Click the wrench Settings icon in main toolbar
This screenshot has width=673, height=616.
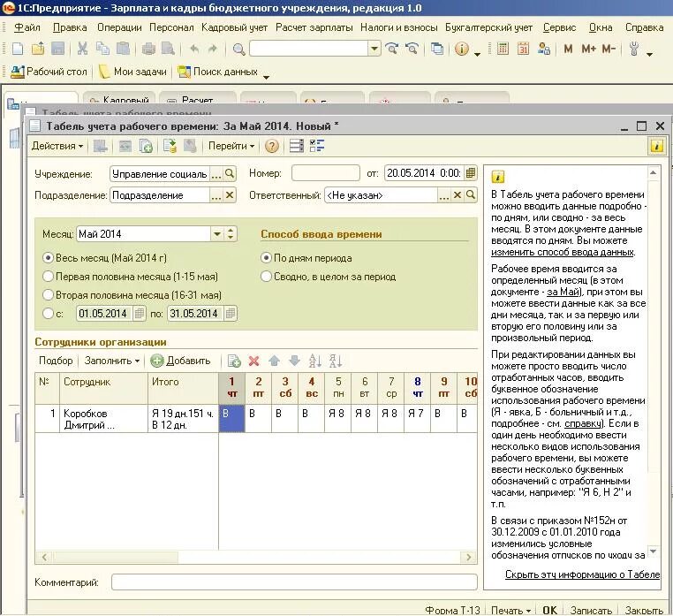(x=634, y=49)
